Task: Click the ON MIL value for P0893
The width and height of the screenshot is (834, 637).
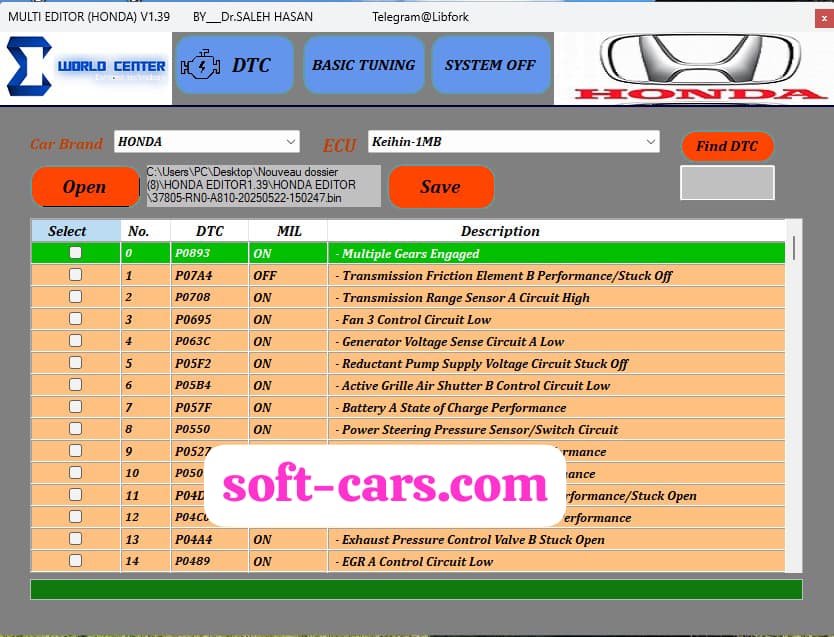Action: tap(262, 253)
